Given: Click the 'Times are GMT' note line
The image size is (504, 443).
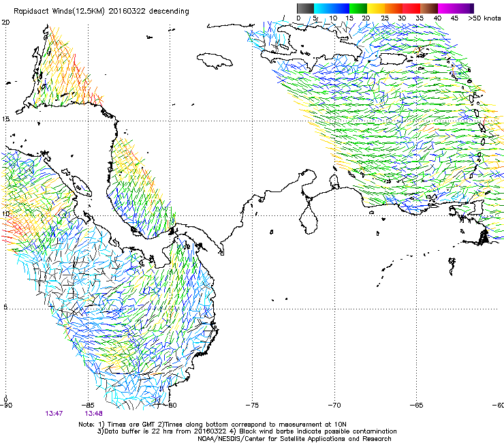Looking at the screenshot, I should pyautogui.click(x=212, y=425).
